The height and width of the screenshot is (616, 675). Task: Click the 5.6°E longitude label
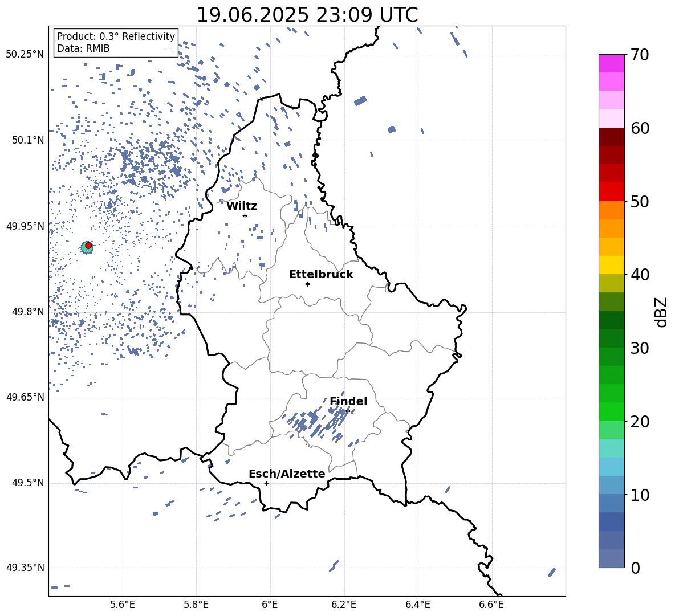point(123,605)
